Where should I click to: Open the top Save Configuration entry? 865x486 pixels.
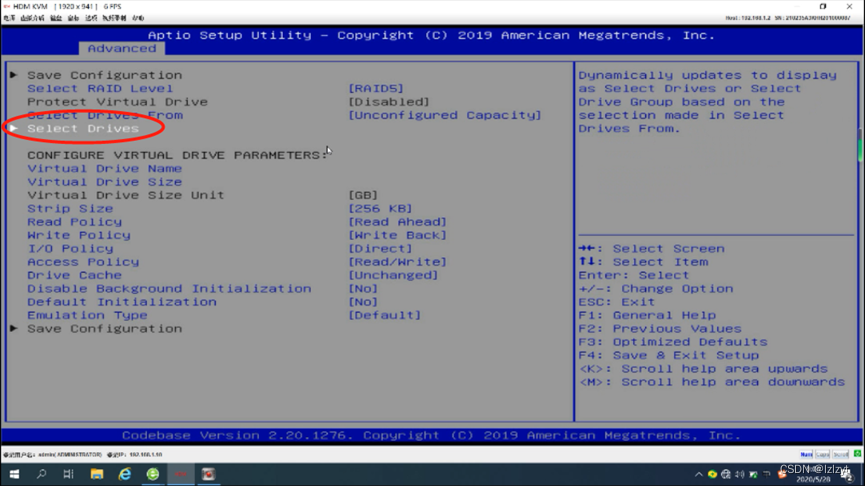104,75
